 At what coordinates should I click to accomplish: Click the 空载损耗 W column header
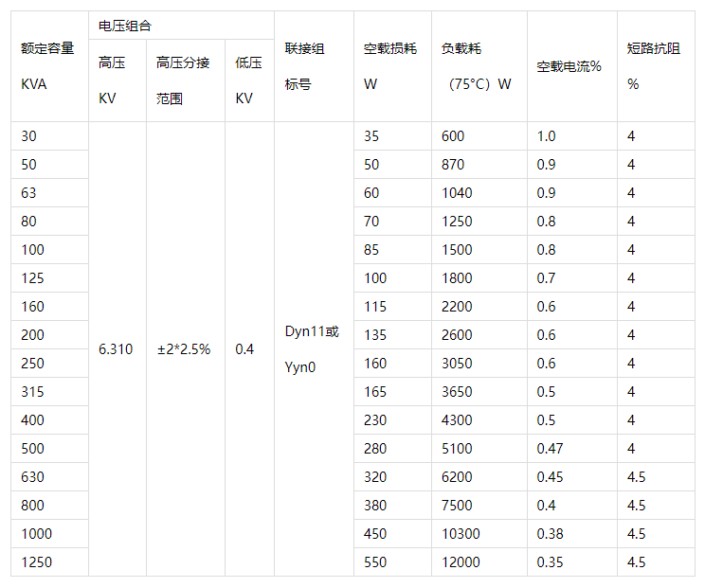tap(390, 65)
